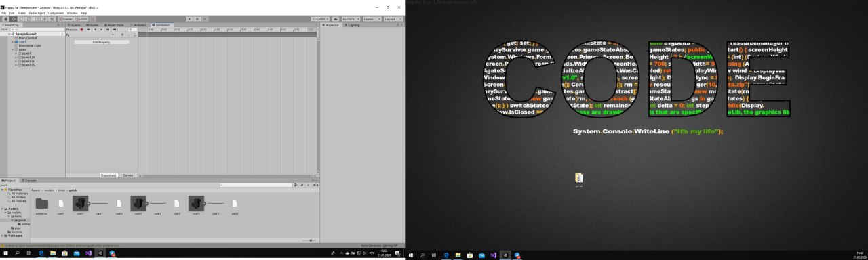Viewport: 868px width, 260px height.
Task: Click the Hierarchy search field
Action: tap(37, 30)
